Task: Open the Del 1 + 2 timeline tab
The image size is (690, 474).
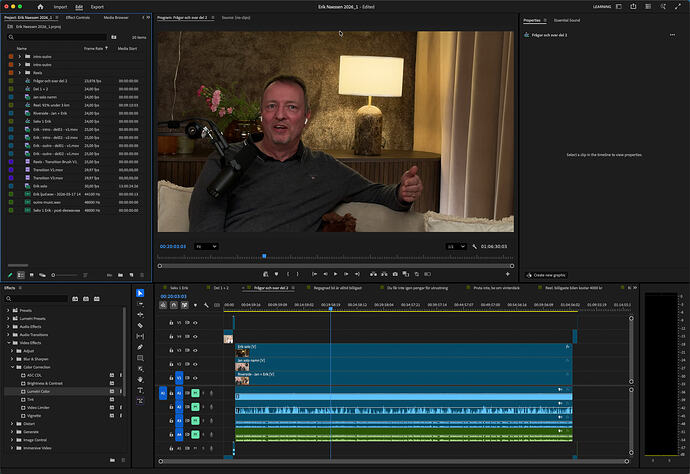Action: [x=221, y=288]
